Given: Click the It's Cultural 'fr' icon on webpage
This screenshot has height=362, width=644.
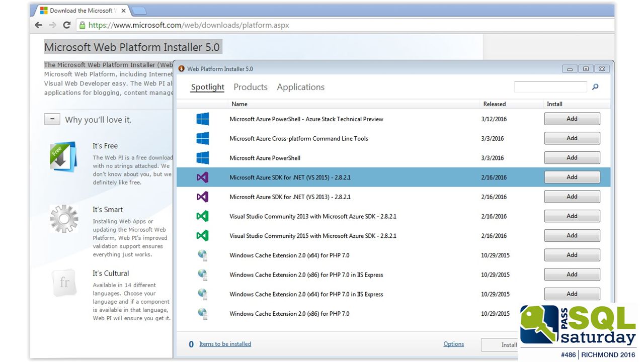Looking at the screenshot, I should (64, 282).
